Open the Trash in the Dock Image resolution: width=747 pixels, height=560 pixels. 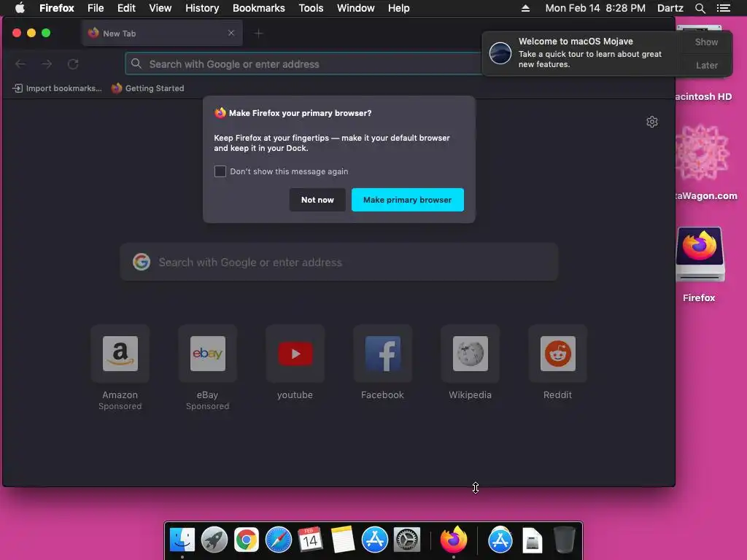click(565, 540)
